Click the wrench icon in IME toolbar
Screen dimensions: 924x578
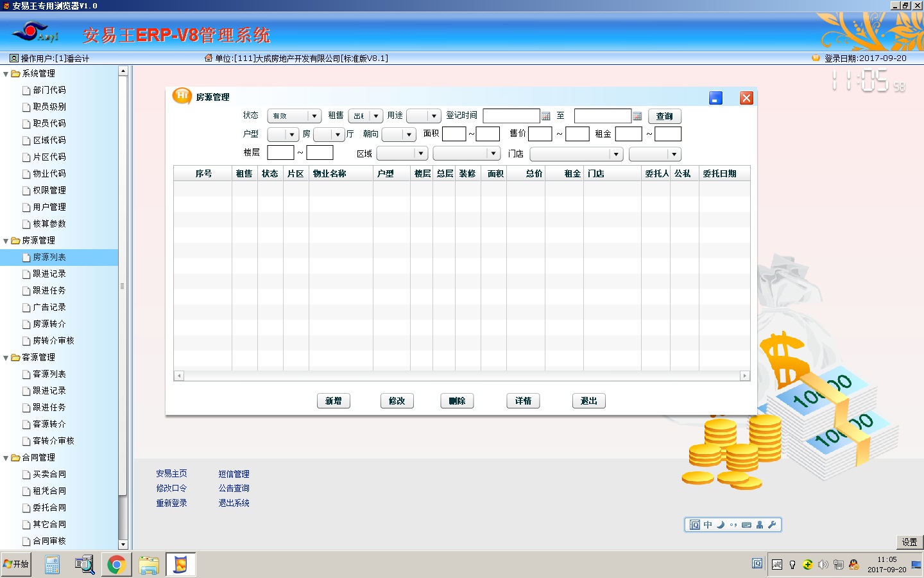click(772, 525)
